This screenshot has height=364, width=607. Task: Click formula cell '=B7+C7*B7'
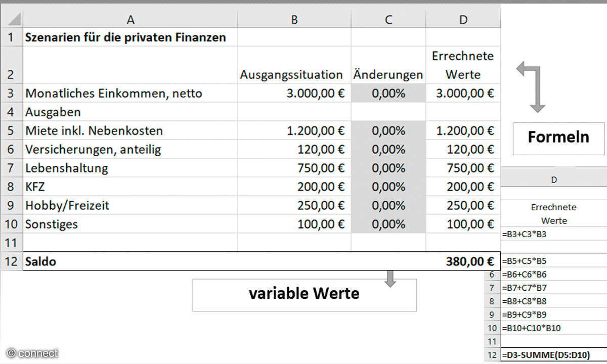tap(553, 288)
